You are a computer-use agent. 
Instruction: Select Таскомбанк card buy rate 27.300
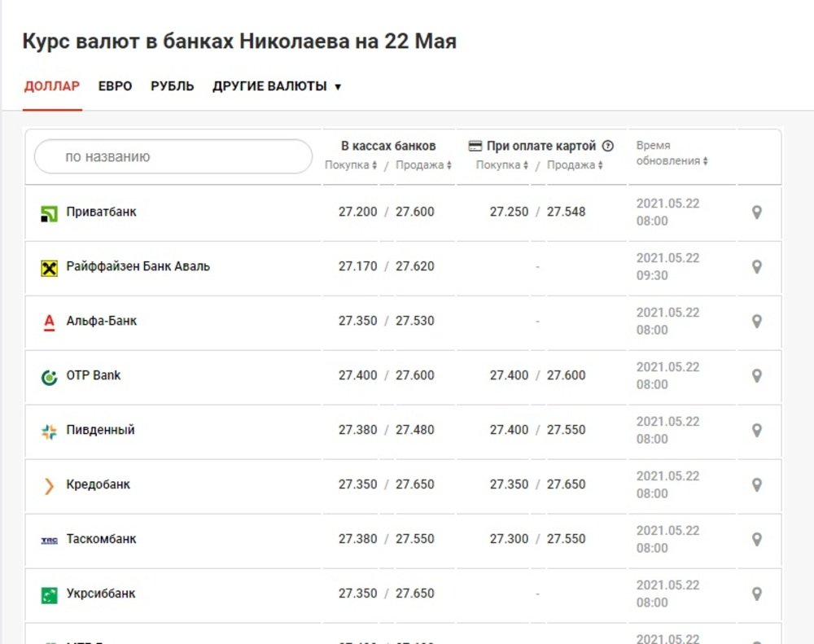pos(509,539)
